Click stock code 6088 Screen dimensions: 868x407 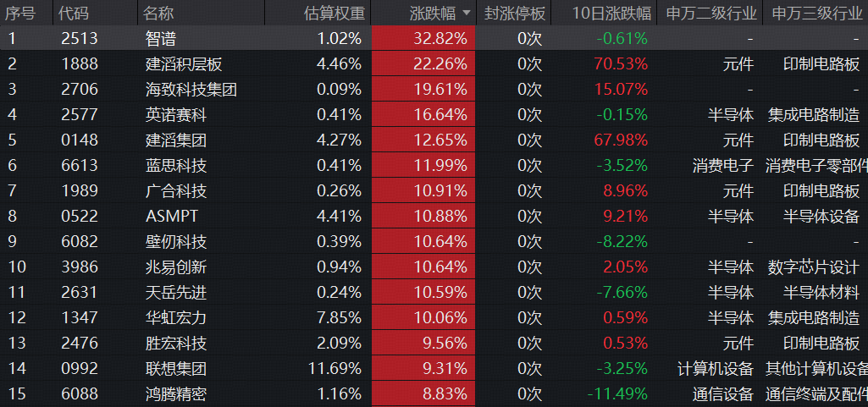[80, 393]
